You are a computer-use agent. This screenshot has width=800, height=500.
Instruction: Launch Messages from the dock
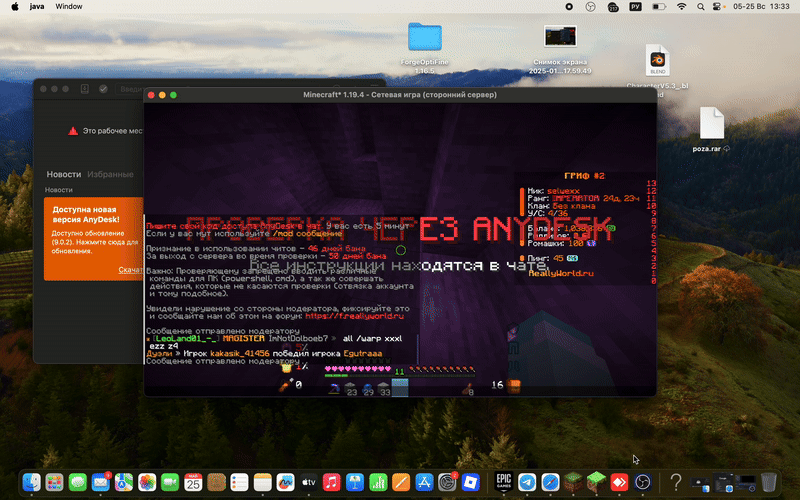(x=78, y=482)
